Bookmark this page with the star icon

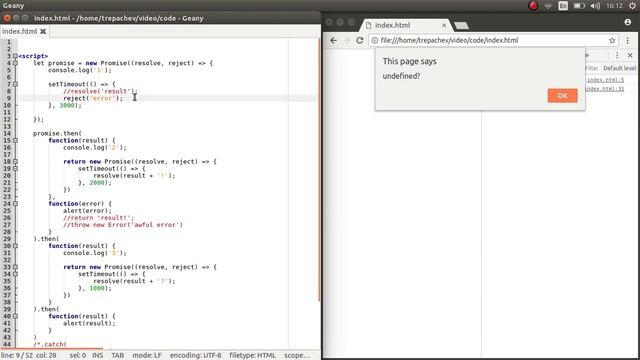(x=612, y=40)
